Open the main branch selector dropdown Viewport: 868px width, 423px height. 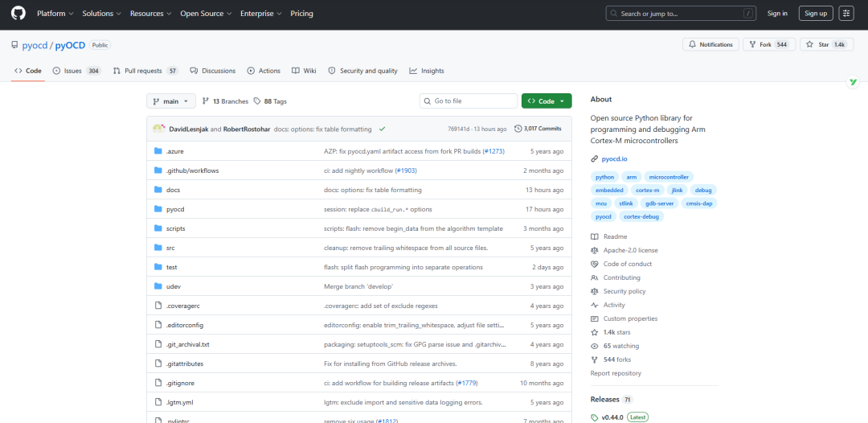pos(171,101)
